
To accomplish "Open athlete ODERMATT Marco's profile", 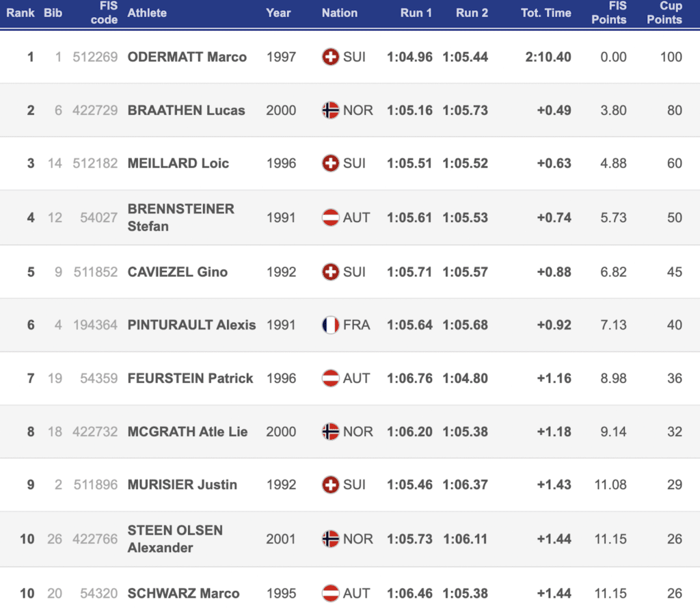I will pos(187,57).
